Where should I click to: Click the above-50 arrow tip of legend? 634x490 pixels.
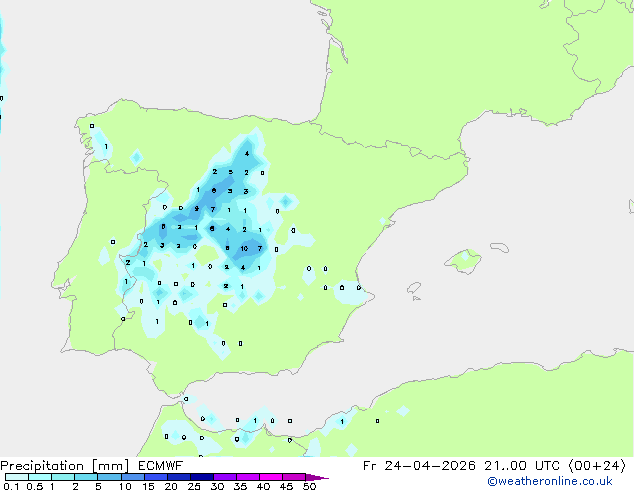click(x=317, y=477)
